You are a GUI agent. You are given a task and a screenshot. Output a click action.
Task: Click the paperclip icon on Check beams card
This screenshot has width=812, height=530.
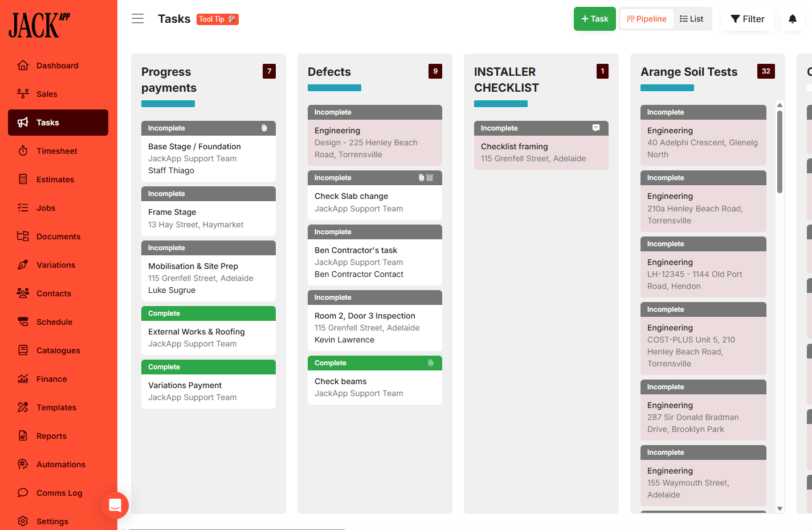pyautogui.click(x=431, y=363)
